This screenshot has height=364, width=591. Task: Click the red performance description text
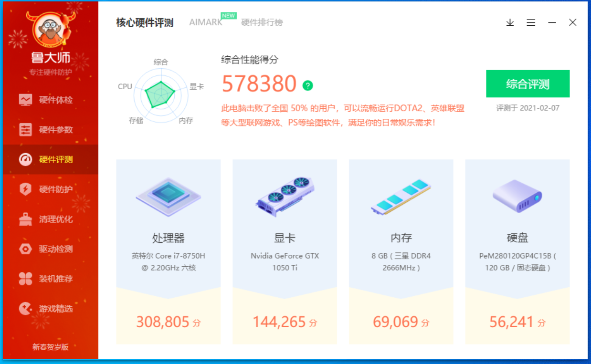[x=343, y=115]
